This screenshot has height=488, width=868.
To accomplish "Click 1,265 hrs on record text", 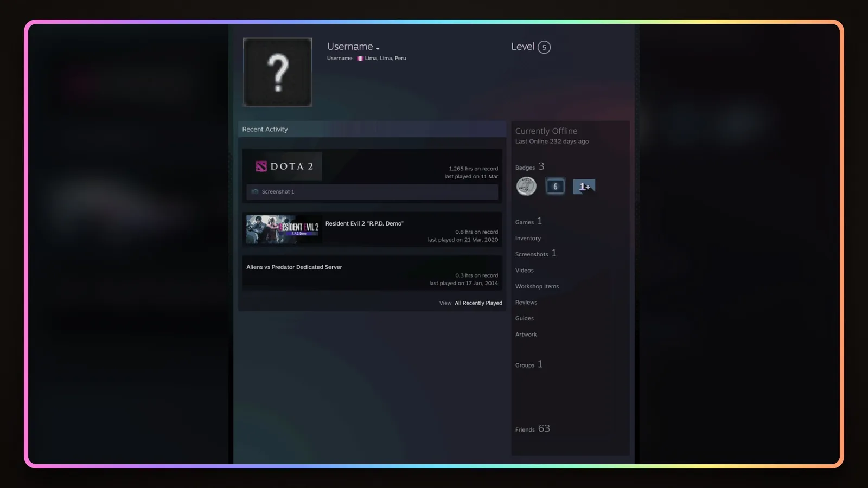I will pyautogui.click(x=473, y=169).
